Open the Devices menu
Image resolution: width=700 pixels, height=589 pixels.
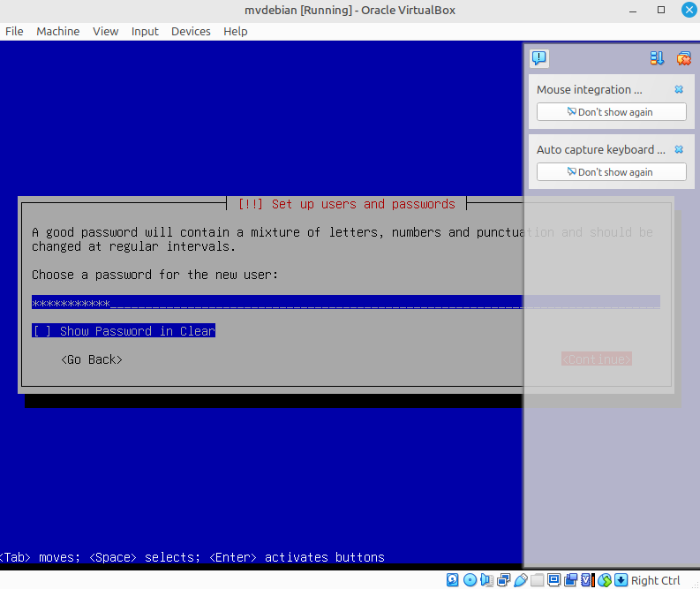(191, 31)
